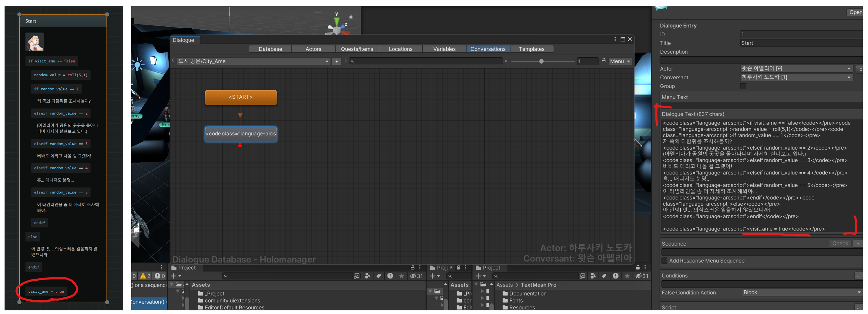Viewport: 868px width, 314px height.
Task: Open the Actor dropdown showing 왓슨 아멜리아 [9]
Action: point(796,69)
